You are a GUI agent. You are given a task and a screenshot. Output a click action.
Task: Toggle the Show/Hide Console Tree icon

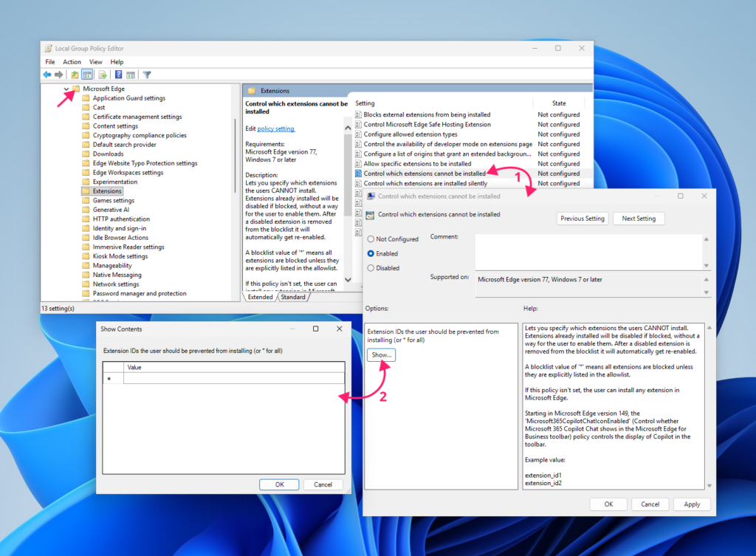(x=87, y=75)
